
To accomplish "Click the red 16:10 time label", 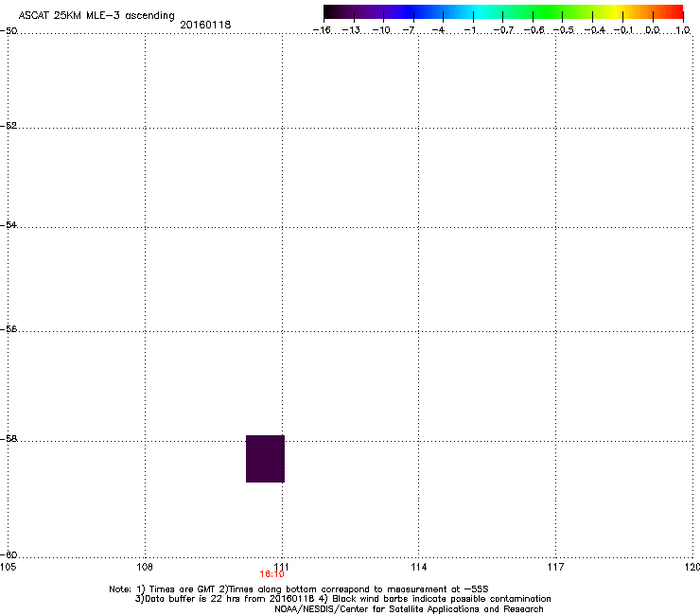I will pyautogui.click(x=271, y=574).
